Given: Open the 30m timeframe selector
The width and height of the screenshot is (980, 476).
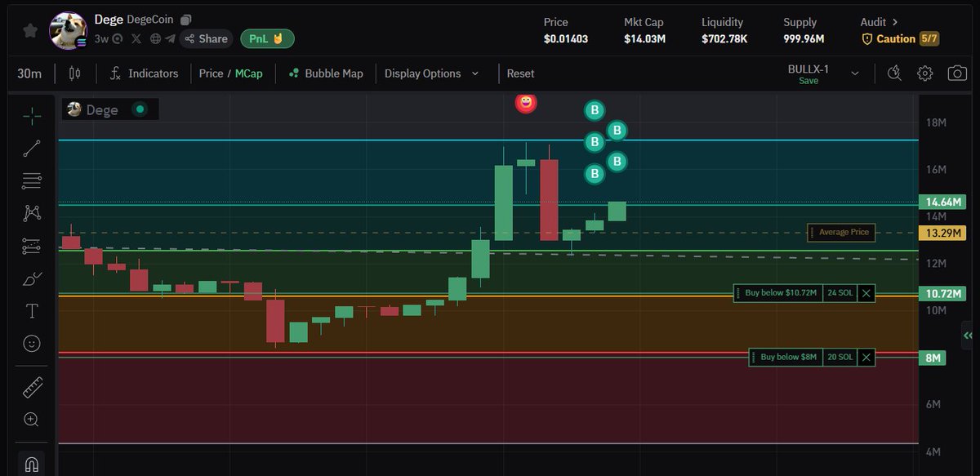Looking at the screenshot, I should (x=29, y=73).
